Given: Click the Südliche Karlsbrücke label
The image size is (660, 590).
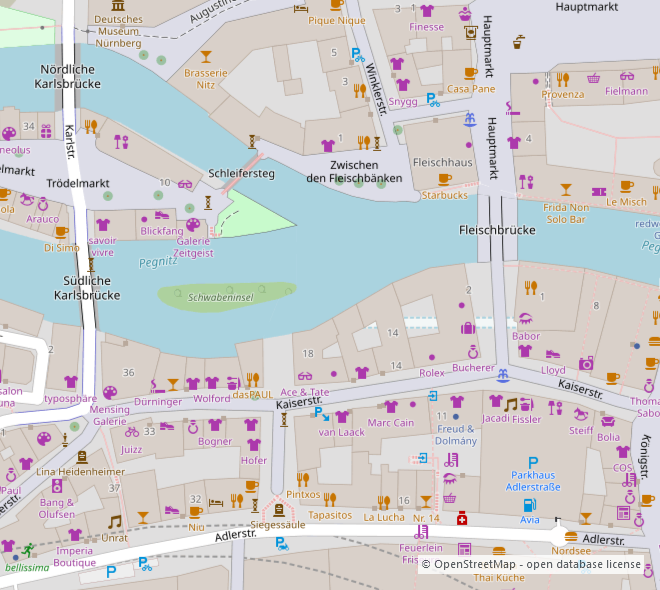Looking at the screenshot, I should (87, 288).
